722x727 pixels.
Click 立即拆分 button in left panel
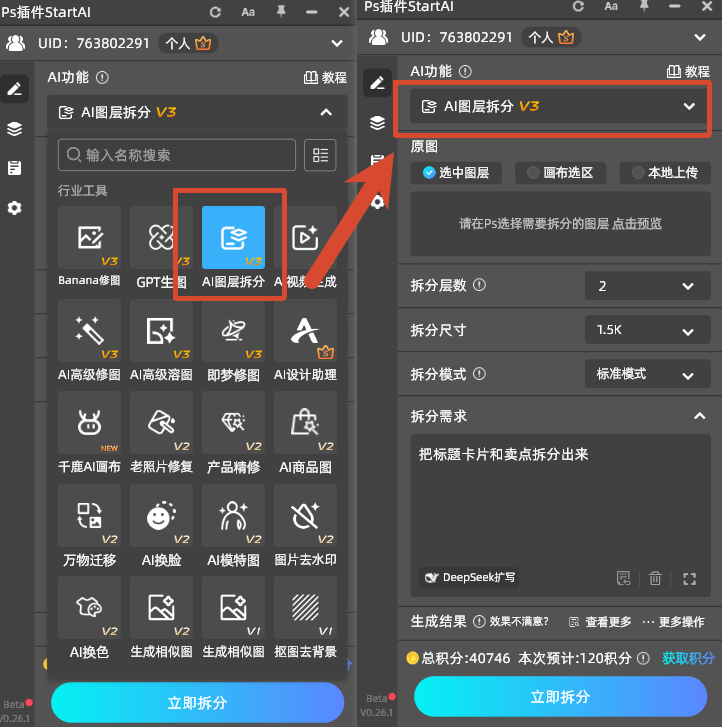pos(198,702)
